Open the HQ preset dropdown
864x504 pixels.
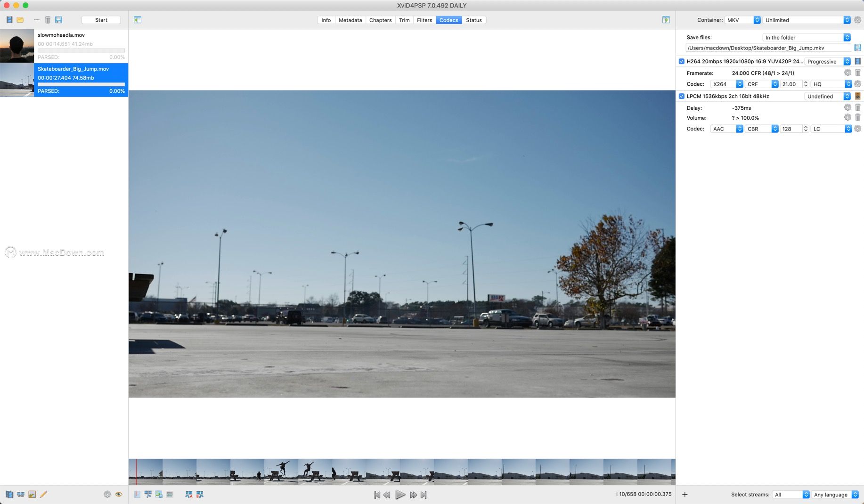(x=831, y=84)
